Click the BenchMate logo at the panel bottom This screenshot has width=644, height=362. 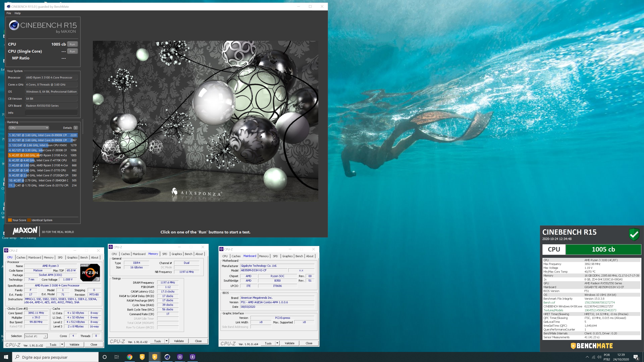pyautogui.click(x=592, y=346)
